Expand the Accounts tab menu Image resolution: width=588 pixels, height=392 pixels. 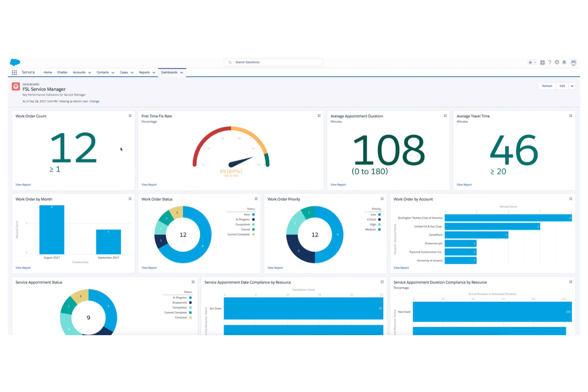[x=90, y=72]
